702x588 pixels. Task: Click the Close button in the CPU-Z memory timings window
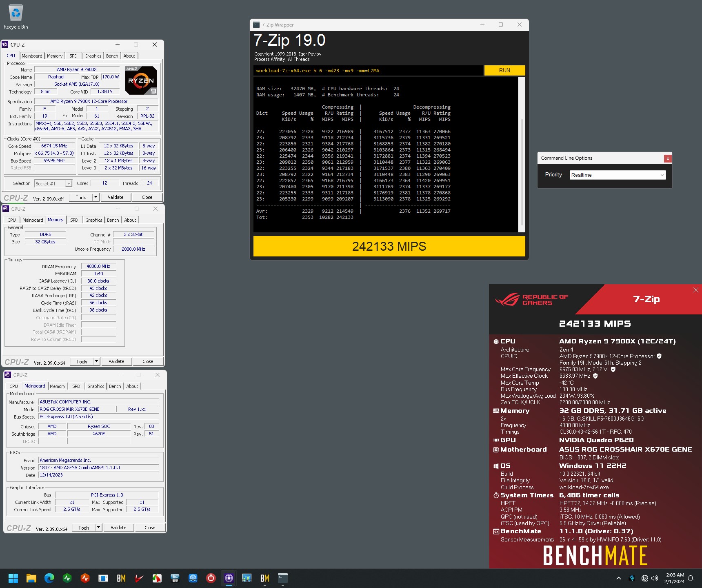148,362
